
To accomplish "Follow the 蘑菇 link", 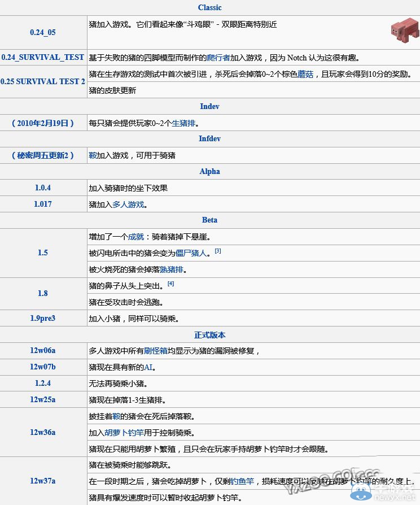I will pos(305,74).
